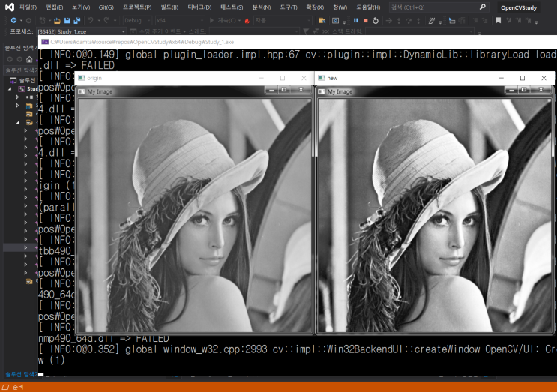Screen dimensions: 557x392
Task: Click the Visual Studio logo icon
Action: pyautogui.click(x=10, y=7)
